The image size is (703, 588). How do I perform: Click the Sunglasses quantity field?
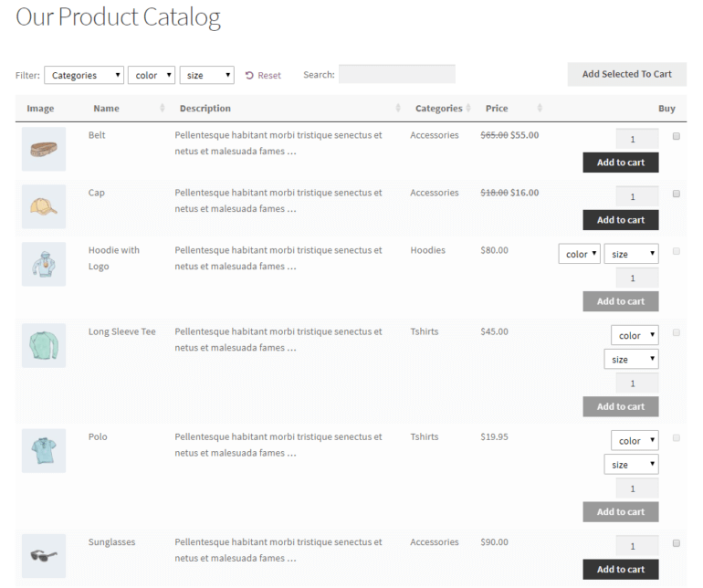(x=637, y=545)
